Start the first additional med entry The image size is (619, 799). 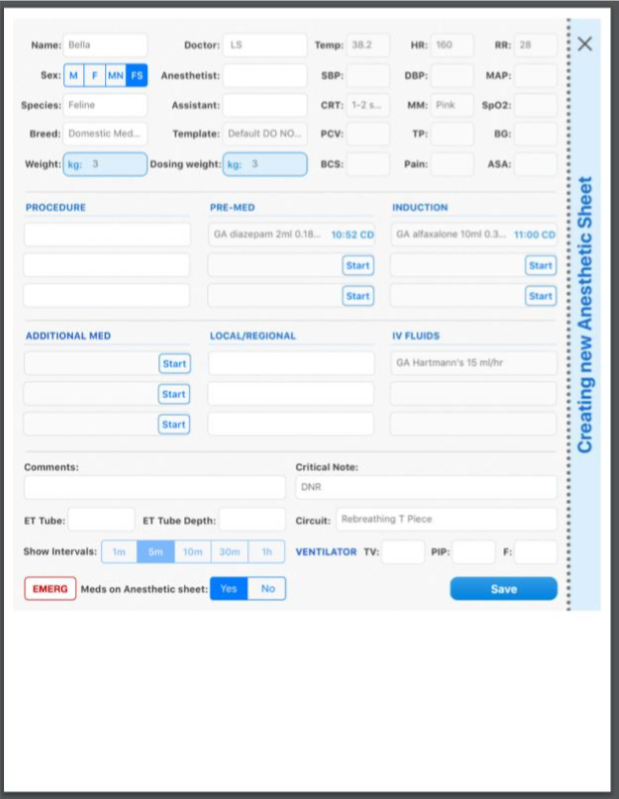174,364
